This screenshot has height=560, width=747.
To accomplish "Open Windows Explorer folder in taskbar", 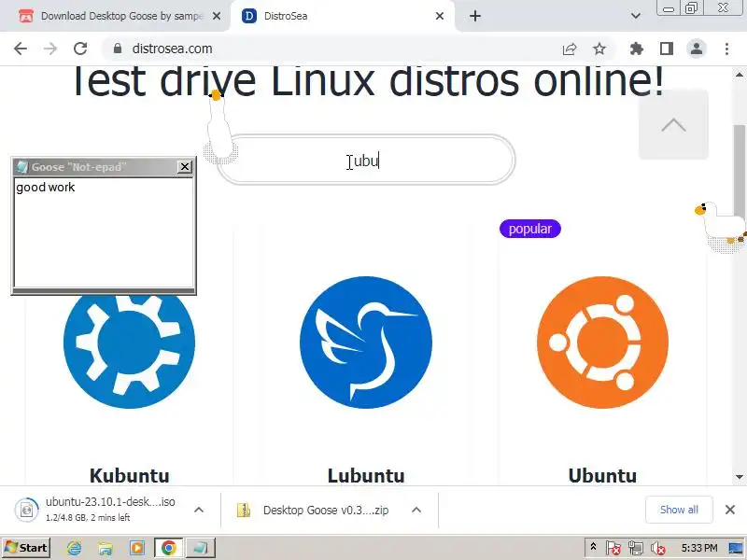I will pyautogui.click(x=106, y=548).
